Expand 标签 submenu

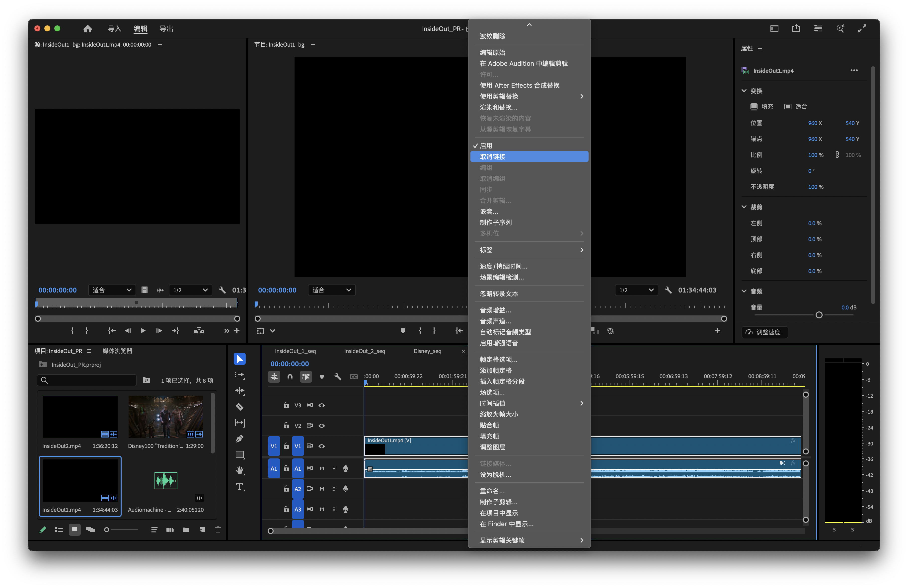click(x=529, y=250)
